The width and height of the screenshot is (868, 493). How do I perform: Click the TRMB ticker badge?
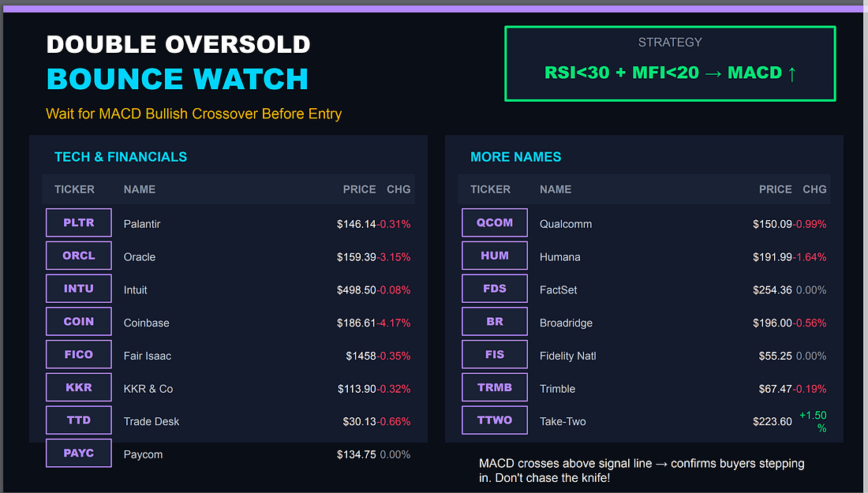tap(495, 387)
